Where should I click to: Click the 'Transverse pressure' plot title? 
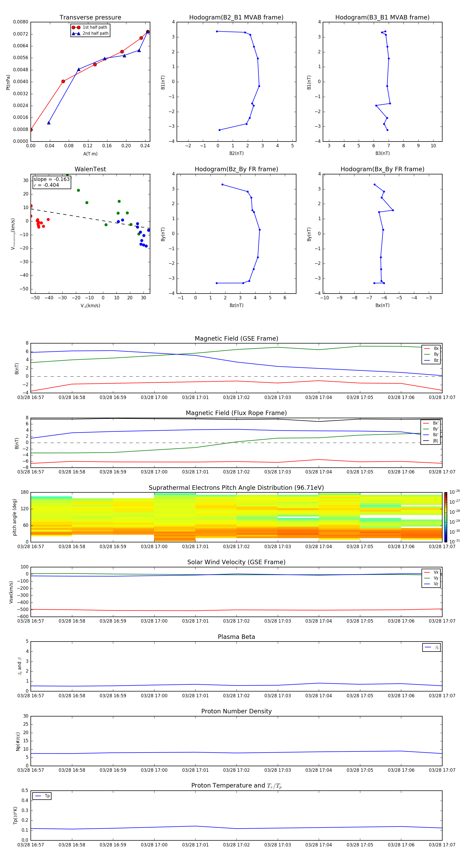90,18
